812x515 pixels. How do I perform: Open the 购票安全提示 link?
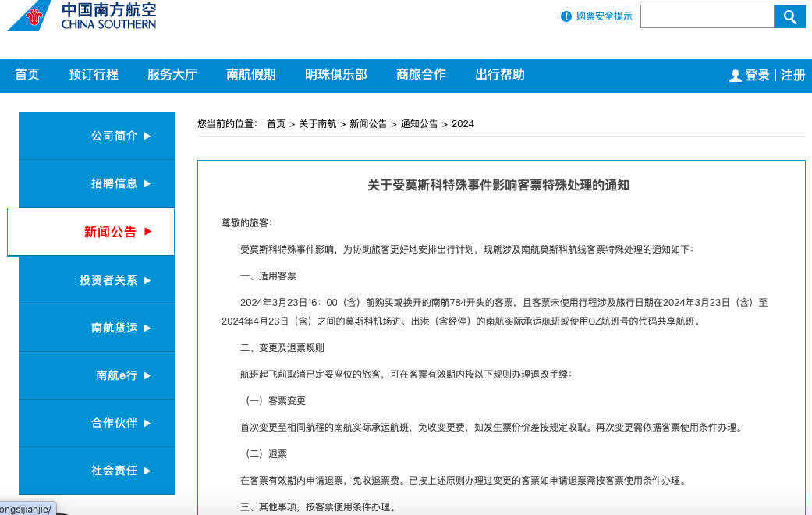point(604,16)
